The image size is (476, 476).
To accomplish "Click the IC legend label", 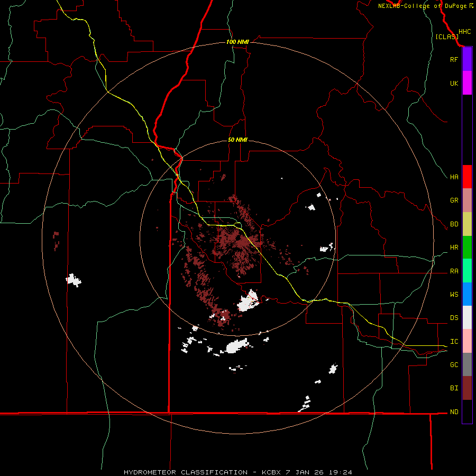I will (454, 342).
